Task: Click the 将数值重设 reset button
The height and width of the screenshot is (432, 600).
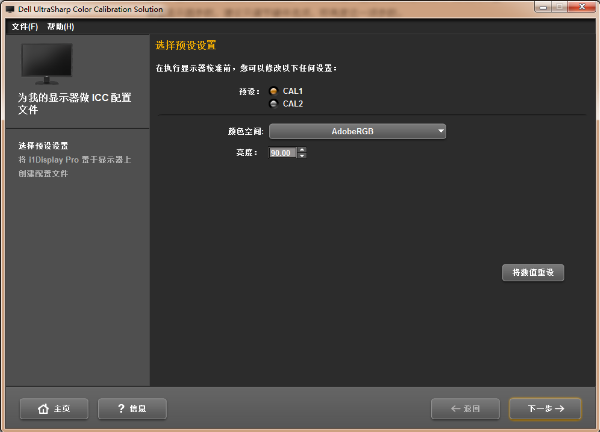Action: click(533, 273)
